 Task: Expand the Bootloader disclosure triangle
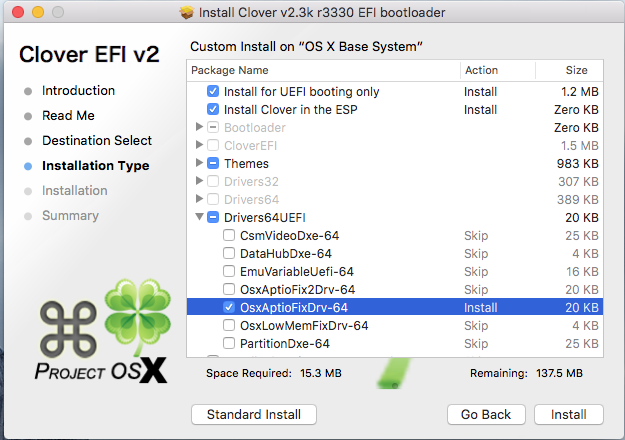click(x=199, y=127)
